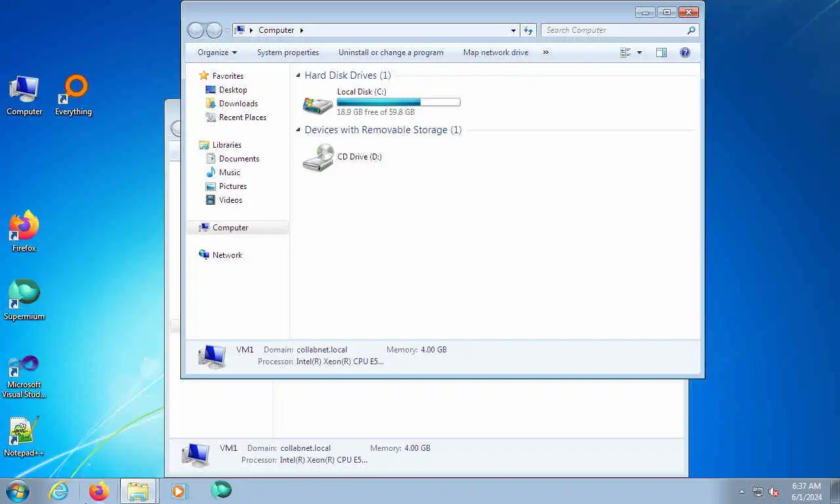Click the search magnifier icon
The image size is (840, 504).
click(x=691, y=30)
